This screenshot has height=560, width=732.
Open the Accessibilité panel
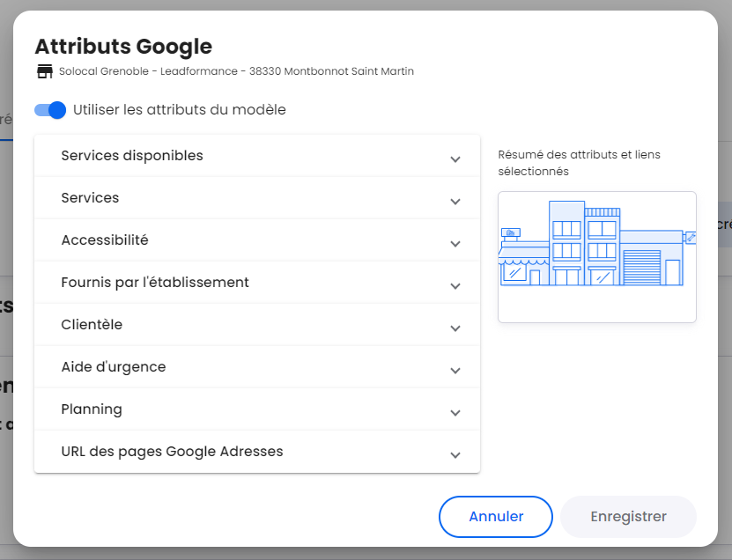pyautogui.click(x=257, y=239)
